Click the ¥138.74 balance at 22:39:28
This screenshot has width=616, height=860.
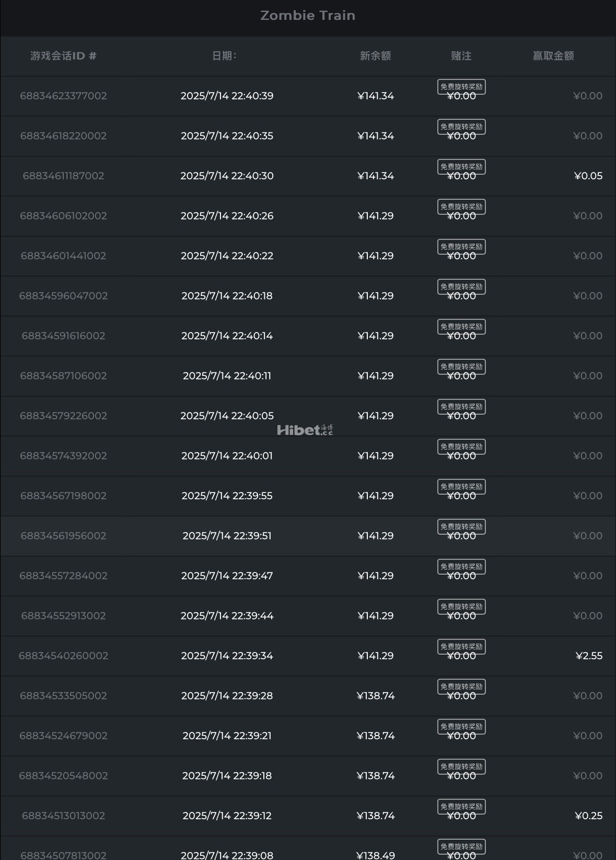pos(375,696)
